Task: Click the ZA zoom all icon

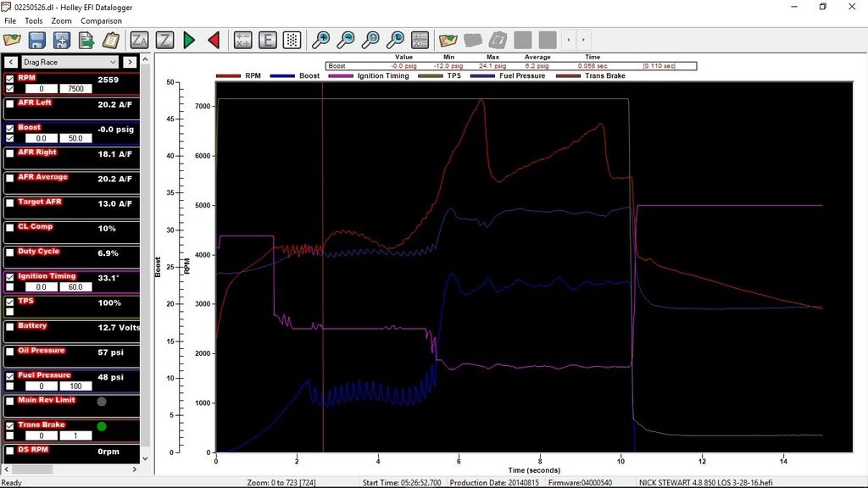Action: [139, 40]
